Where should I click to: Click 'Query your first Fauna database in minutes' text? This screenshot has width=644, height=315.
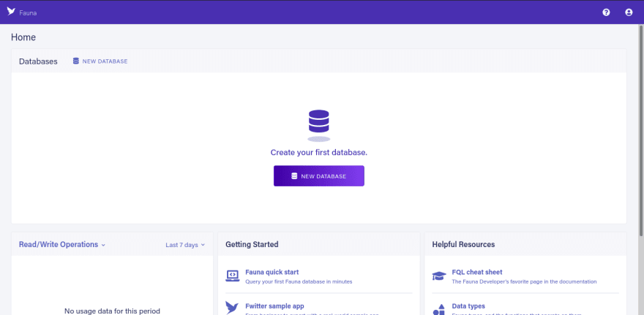[x=299, y=282]
